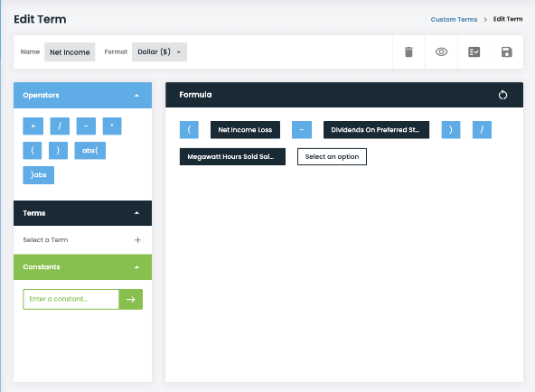Open the Select a Term dropdown
This screenshot has height=392, width=535.
click(82, 240)
